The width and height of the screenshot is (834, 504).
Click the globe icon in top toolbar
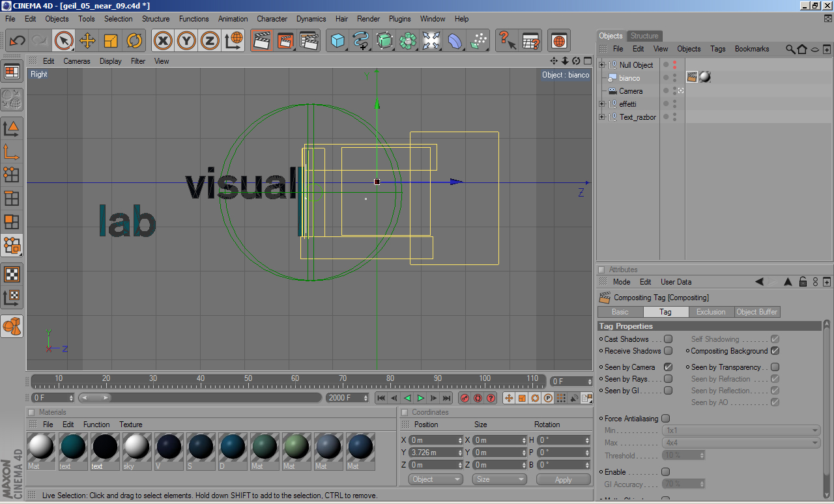pyautogui.click(x=559, y=41)
